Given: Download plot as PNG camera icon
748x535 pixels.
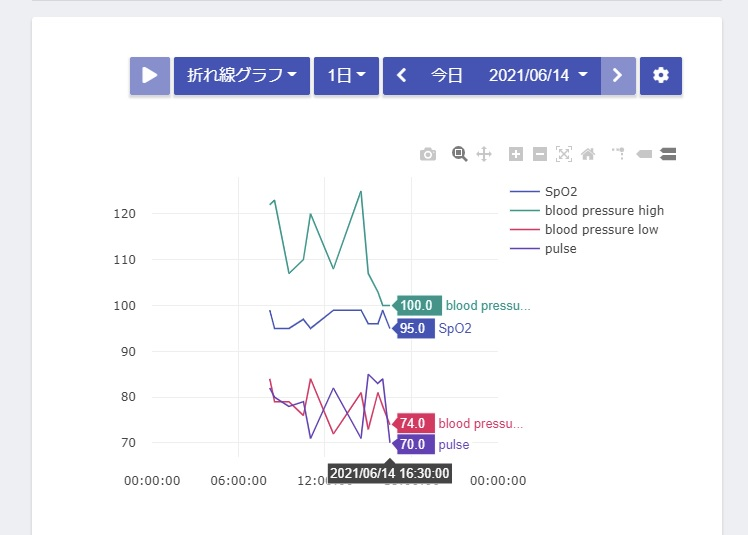Looking at the screenshot, I should pyautogui.click(x=428, y=154).
